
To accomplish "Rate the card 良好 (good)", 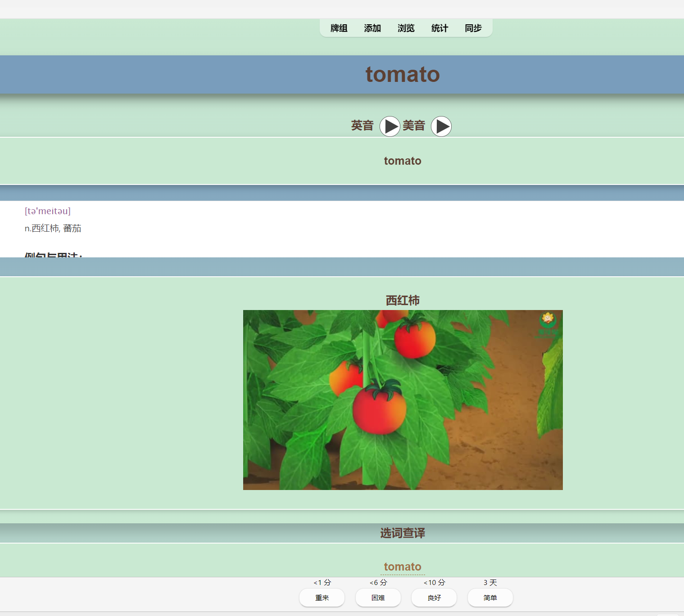I will click(x=434, y=598).
